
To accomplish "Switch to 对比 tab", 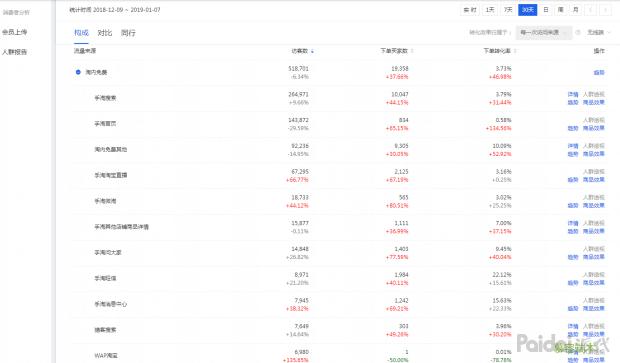I will pos(105,33).
